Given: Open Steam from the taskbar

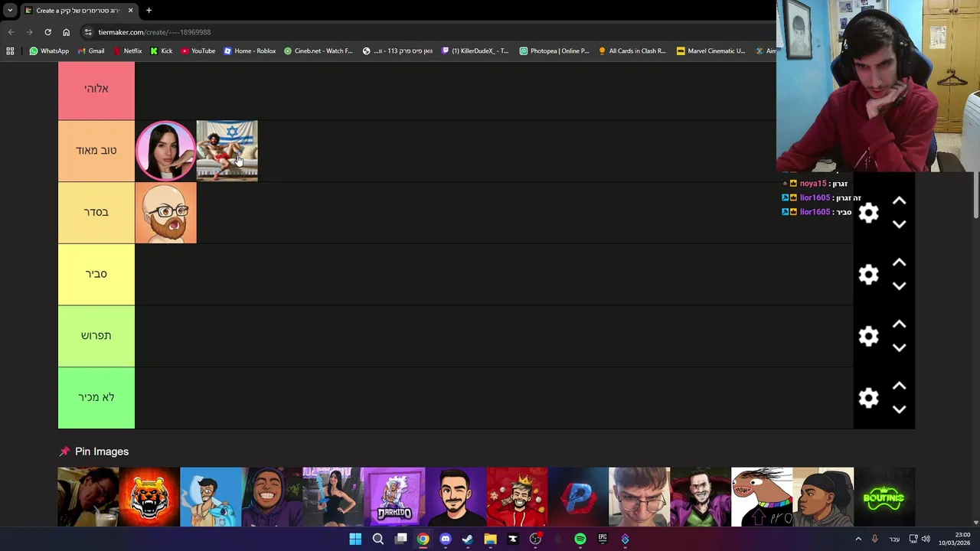Looking at the screenshot, I should point(468,539).
